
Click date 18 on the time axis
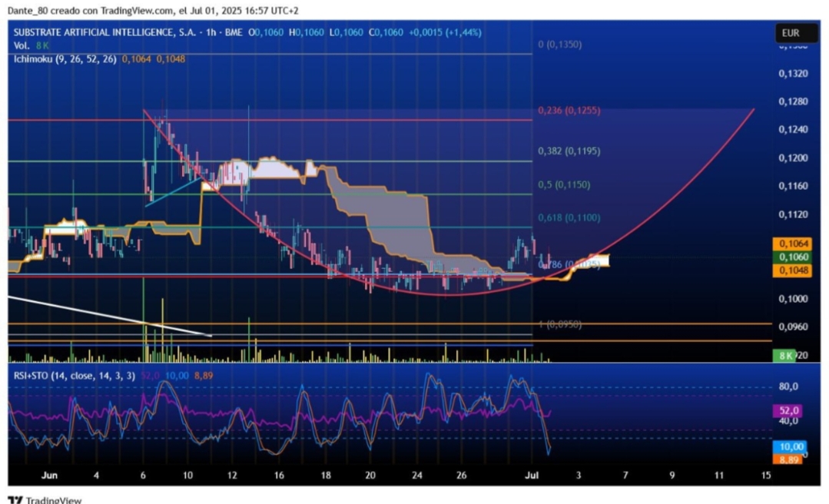coord(326,475)
